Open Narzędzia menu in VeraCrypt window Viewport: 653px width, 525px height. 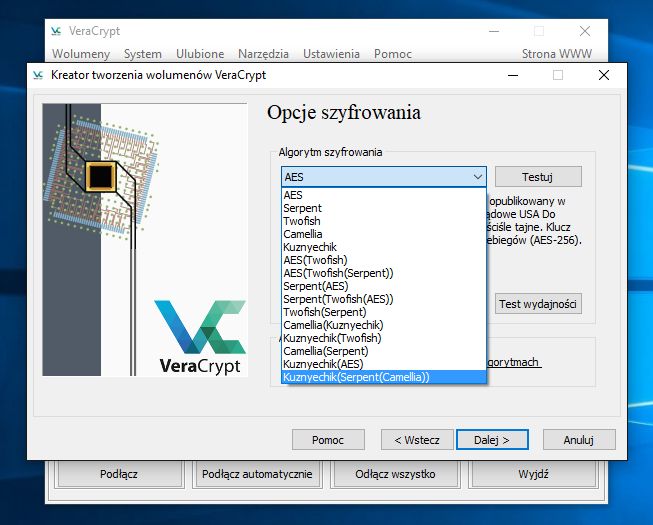click(x=263, y=54)
